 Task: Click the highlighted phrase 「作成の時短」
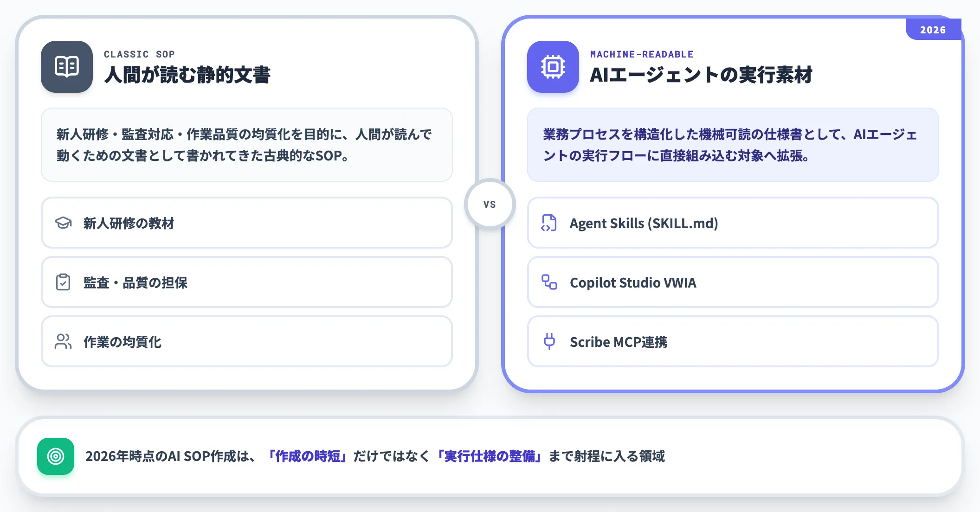(308, 456)
